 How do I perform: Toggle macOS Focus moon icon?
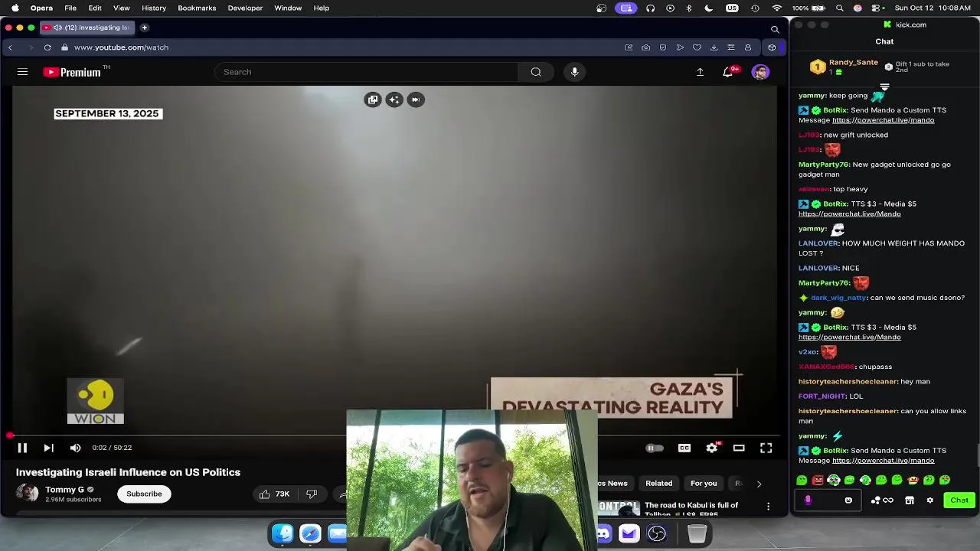tap(709, 8)
